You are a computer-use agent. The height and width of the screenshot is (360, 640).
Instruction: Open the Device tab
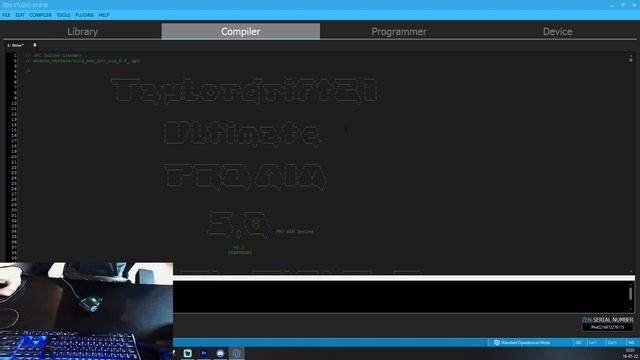click(x=557, y=31)
